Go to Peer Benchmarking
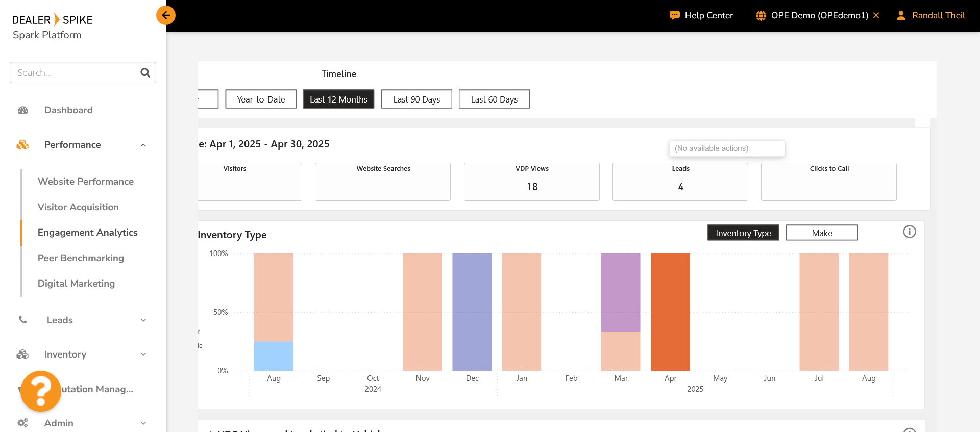The image size is (980, 432). (81, 258)
